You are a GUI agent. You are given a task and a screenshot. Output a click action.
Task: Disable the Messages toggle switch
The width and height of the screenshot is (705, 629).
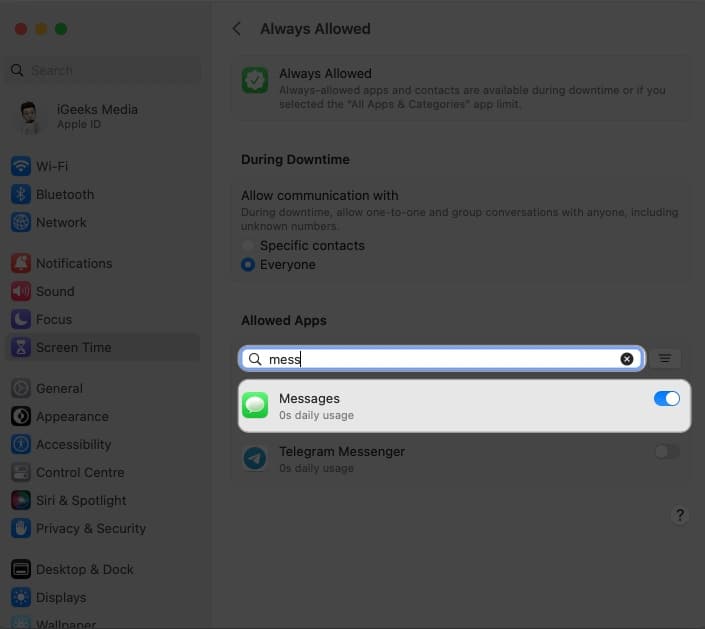click(x=666, y=398)
